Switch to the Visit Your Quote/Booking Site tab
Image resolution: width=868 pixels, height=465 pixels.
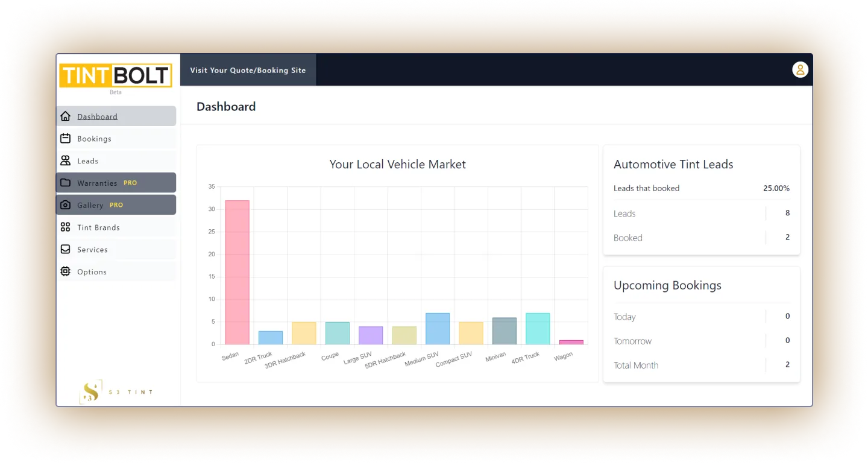(248, 70)
